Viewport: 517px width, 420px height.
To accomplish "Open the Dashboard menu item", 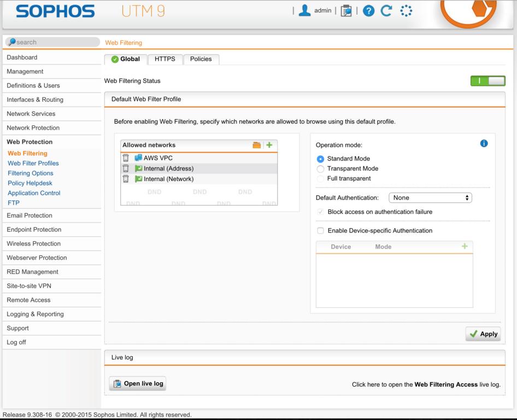I will pos(52,57).
